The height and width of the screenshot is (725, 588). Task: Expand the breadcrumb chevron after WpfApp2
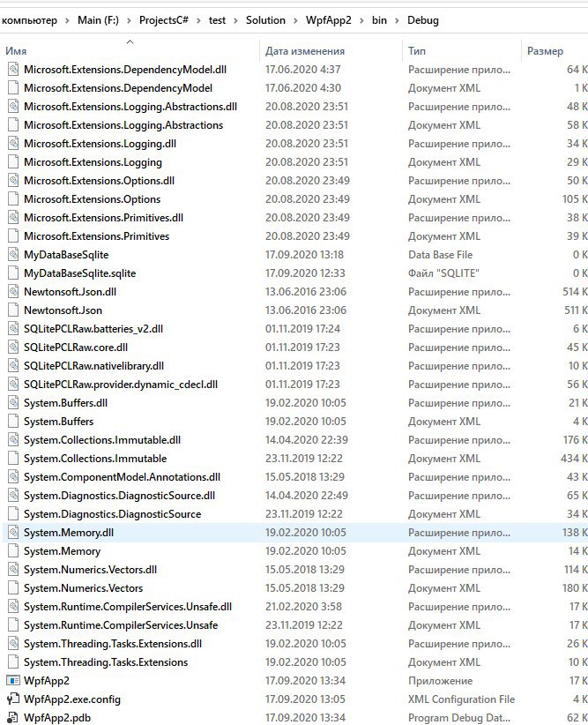tap(361, 21)
